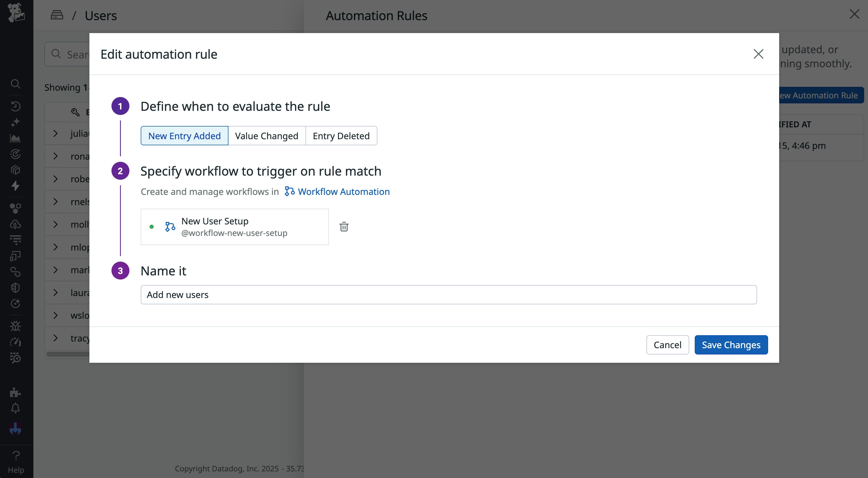Click the lightning bolt icon in sidebar
Image resolution: width=868 pixels, height=478 pixels.
15,186
